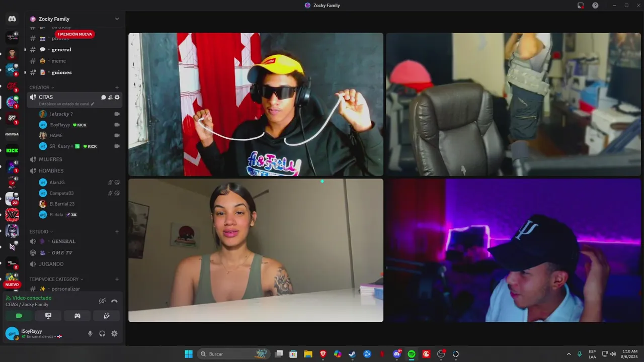Screen dimensions: 644x362
Task: Show hidden system tray icons chevron
Action: pos(569,354)
